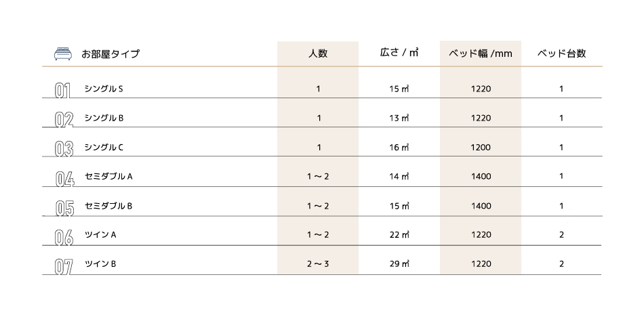The width and height of the screenshot is (644, 317).
Task: Select the シングル B room name
Action: 104,118
